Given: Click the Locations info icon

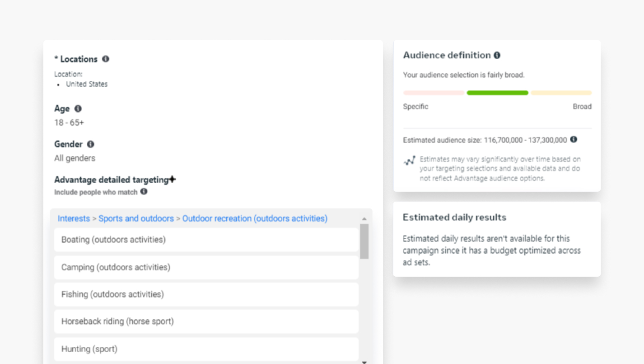Looking at the screenshot, I should pyautogui.click(x=106, y=59).
